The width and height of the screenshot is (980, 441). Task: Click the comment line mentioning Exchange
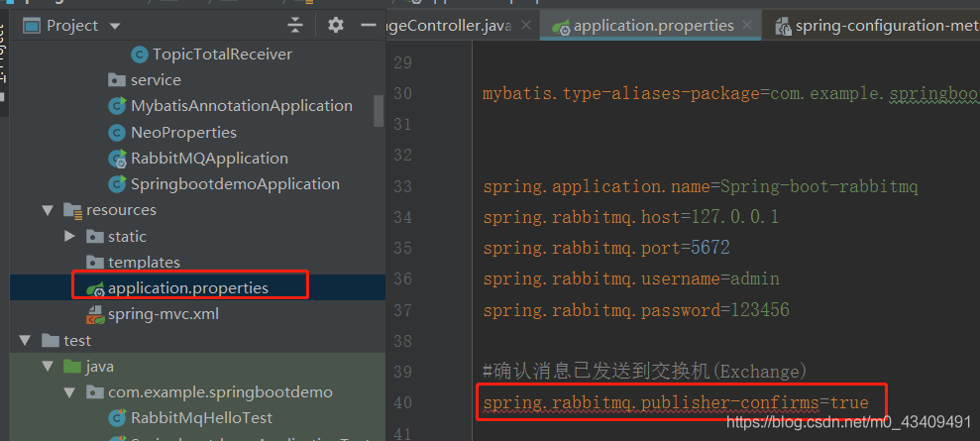coord(645,373)
